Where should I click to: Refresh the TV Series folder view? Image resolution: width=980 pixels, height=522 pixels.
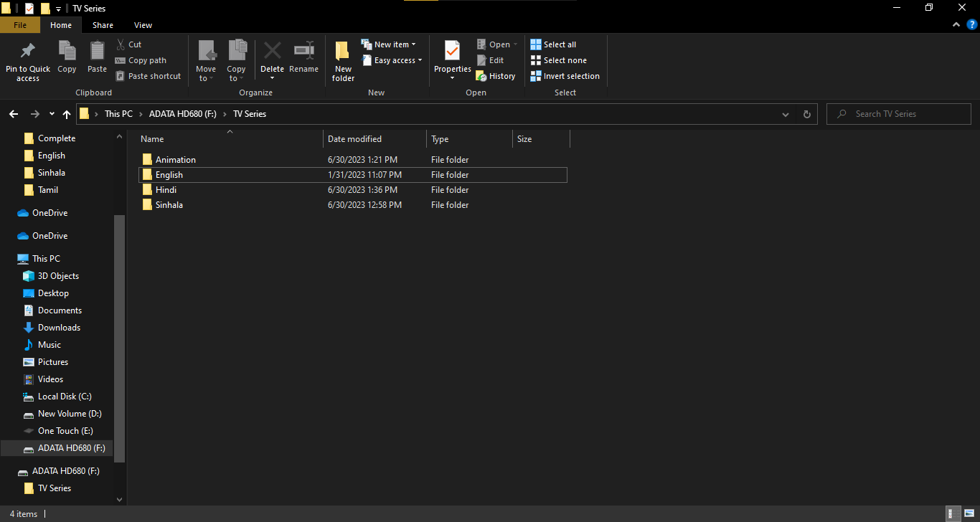pyautogui.click(x=807, y=114)
